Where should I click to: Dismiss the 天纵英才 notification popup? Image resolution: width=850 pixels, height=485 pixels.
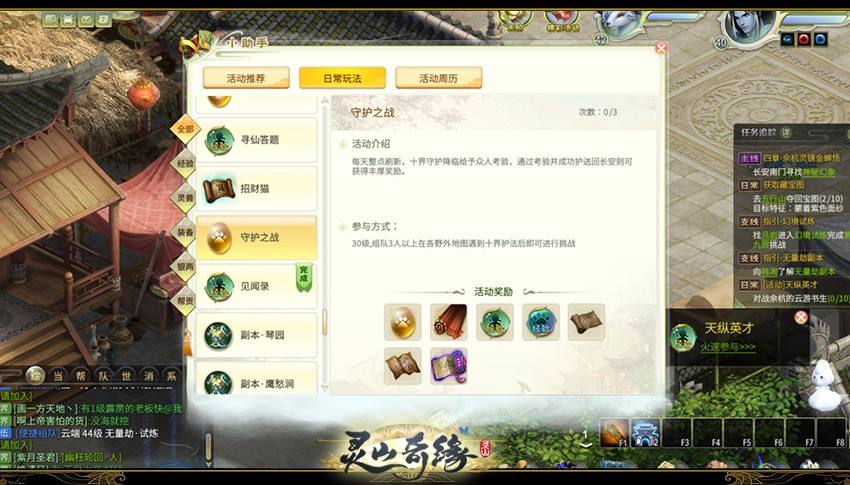coord(801,318)
